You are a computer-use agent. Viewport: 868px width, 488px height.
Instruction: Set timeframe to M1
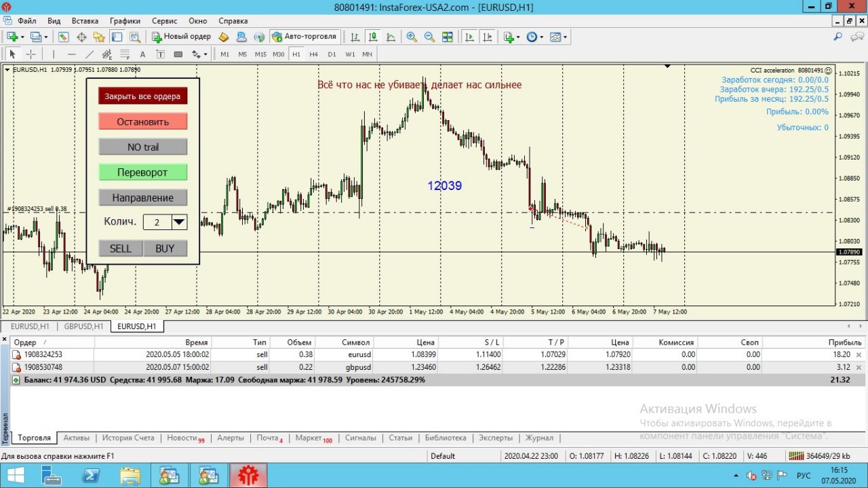pos(224,54)
